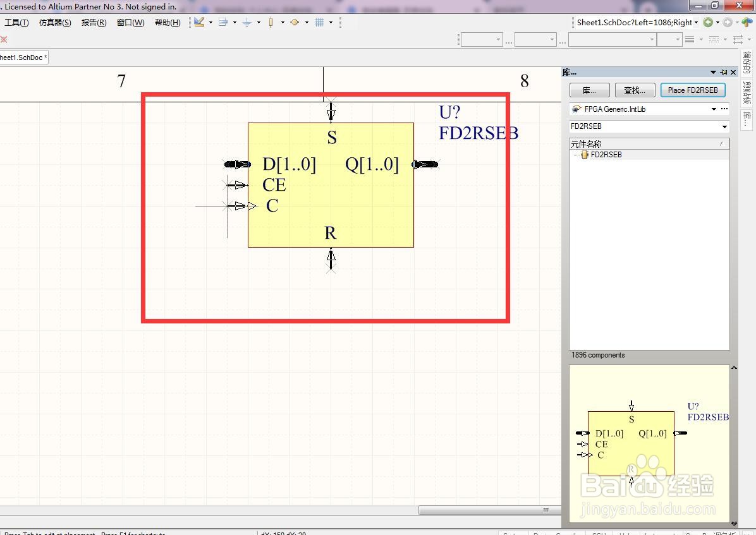Screen dimensions: 756x535
Task: Click the greyed navigate forward icon
Action: pyautogui.click(x=728, y=22)
